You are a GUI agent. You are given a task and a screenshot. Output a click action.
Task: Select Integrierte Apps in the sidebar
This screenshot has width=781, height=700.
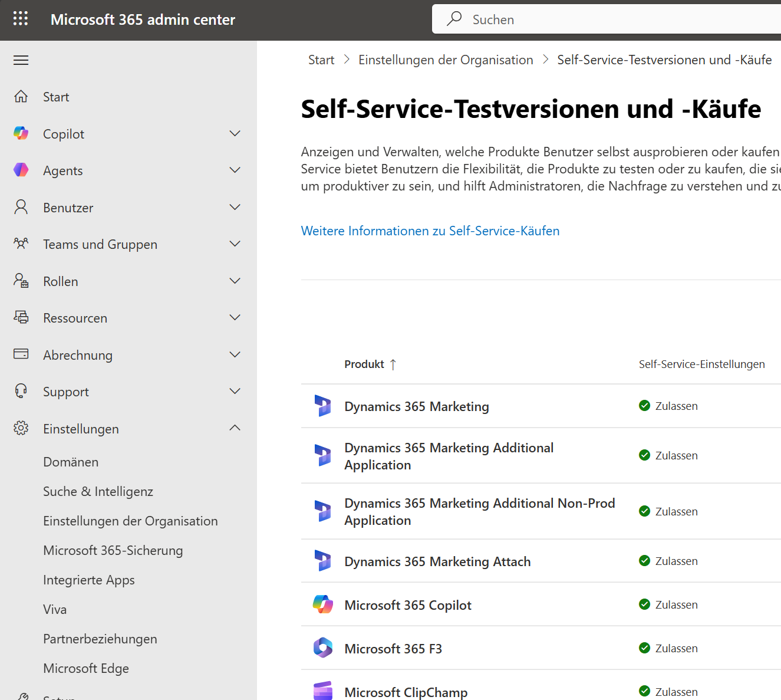(x=89, y=580)
